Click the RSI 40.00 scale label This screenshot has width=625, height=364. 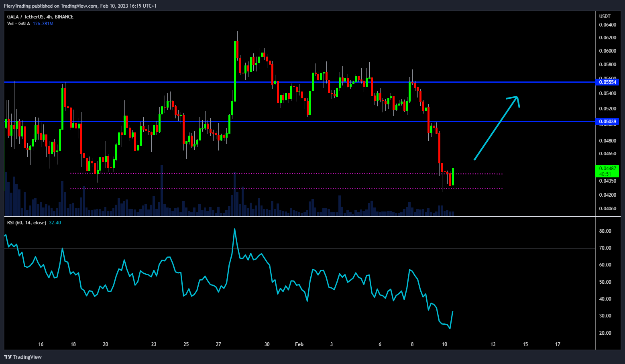click(x=605, y=299)
